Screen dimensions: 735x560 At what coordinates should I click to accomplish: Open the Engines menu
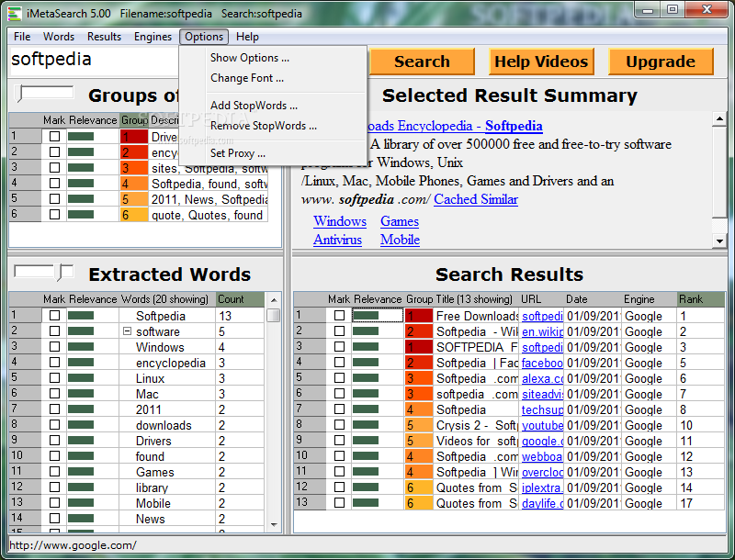coord(153,37)
